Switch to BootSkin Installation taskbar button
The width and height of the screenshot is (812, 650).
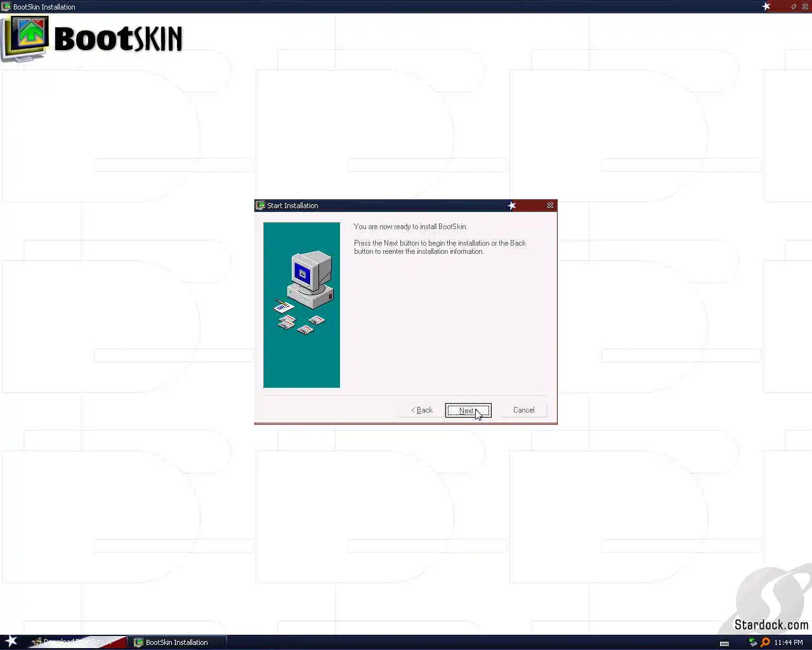(x=177, y=642)
